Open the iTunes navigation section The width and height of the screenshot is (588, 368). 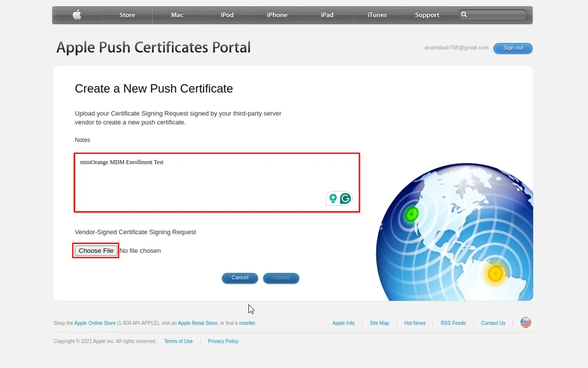(x=377, y=15)
